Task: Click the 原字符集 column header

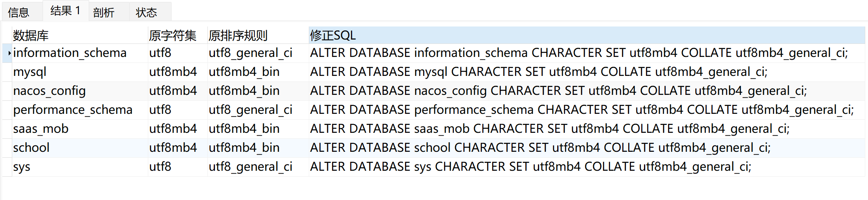Action: pos(177,36)
